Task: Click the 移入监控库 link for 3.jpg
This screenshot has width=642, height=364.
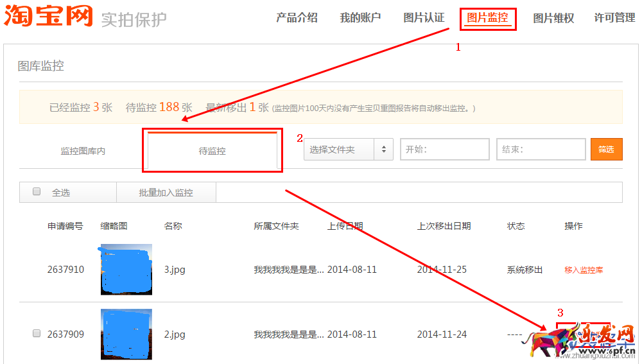Action: tap(584, 270)
